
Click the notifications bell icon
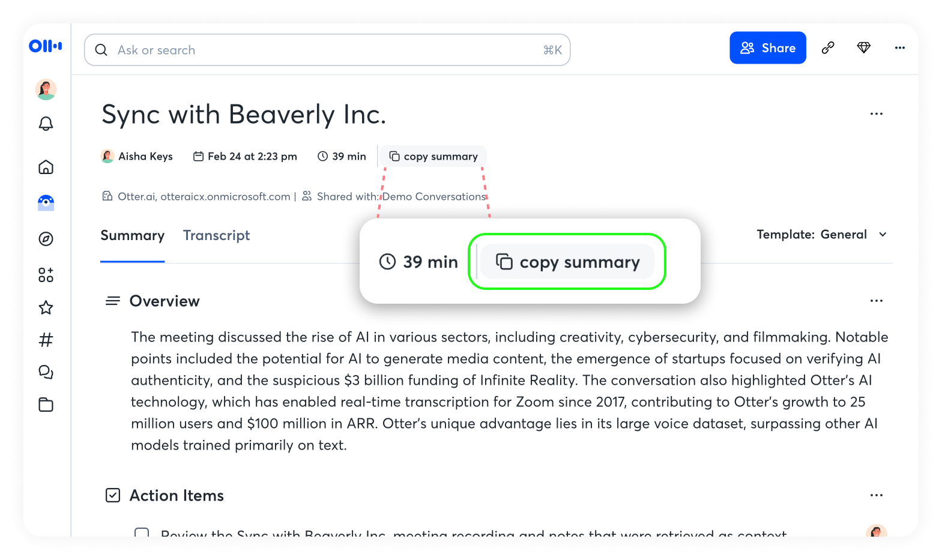46,124
